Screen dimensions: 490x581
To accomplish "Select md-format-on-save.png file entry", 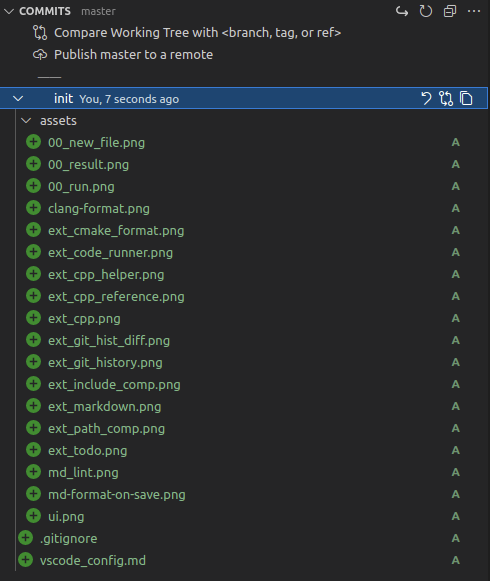I will pyautogui.click(x=116, y=495).
